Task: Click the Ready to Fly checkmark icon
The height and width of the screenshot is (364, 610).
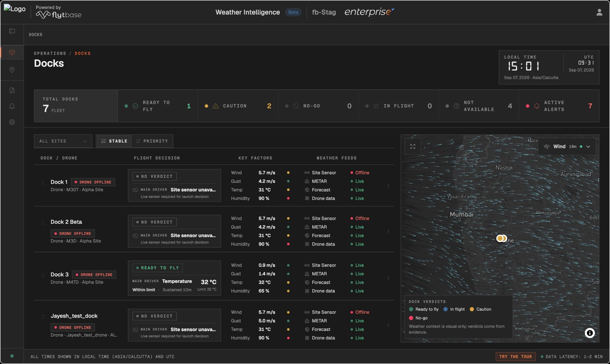Action: (x=135, y=106)
